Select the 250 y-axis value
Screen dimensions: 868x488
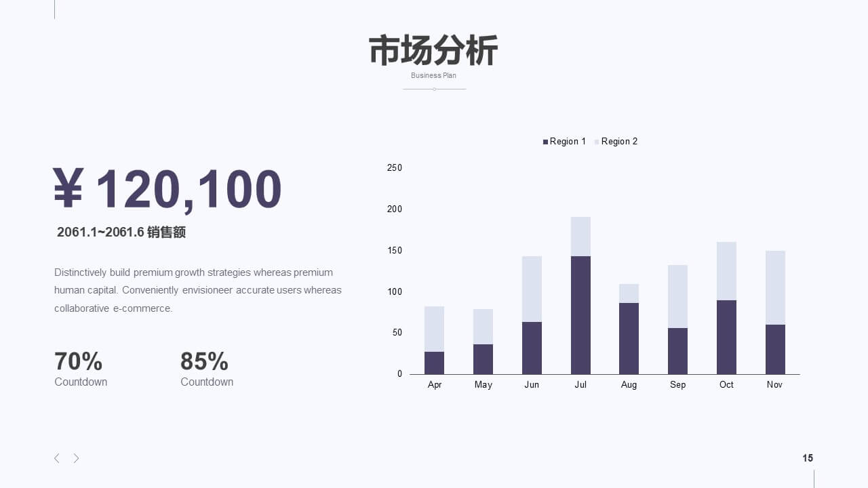[x=395, y=168]
